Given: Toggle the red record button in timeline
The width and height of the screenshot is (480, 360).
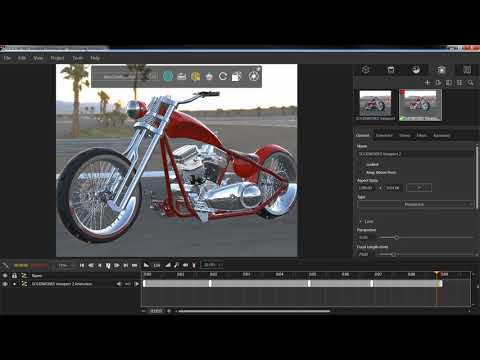Looking at the screenshot, I should (x=39, y=265).
